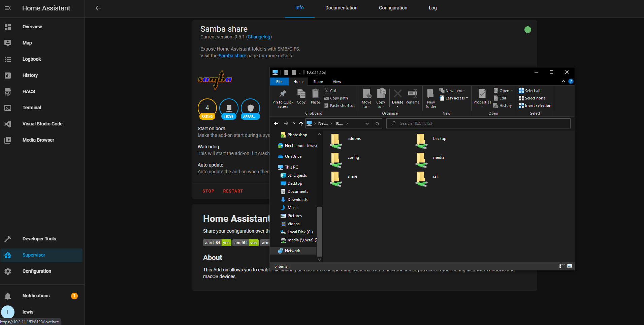Switch to large icons view in status bar
This screenshot has height=325, width=644.
pyautogui.click(x=570, y=266)
